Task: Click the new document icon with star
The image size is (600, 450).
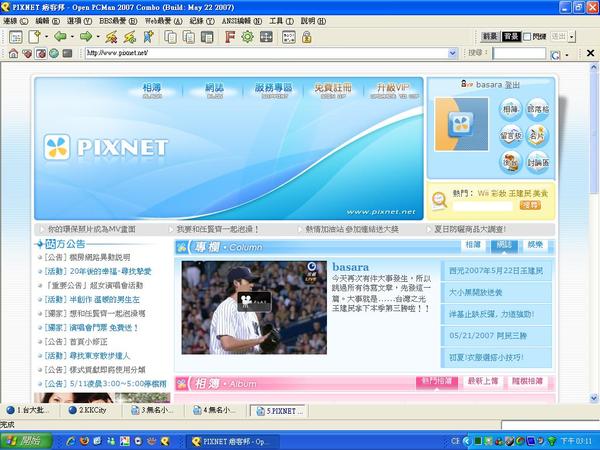Action: 34,37
